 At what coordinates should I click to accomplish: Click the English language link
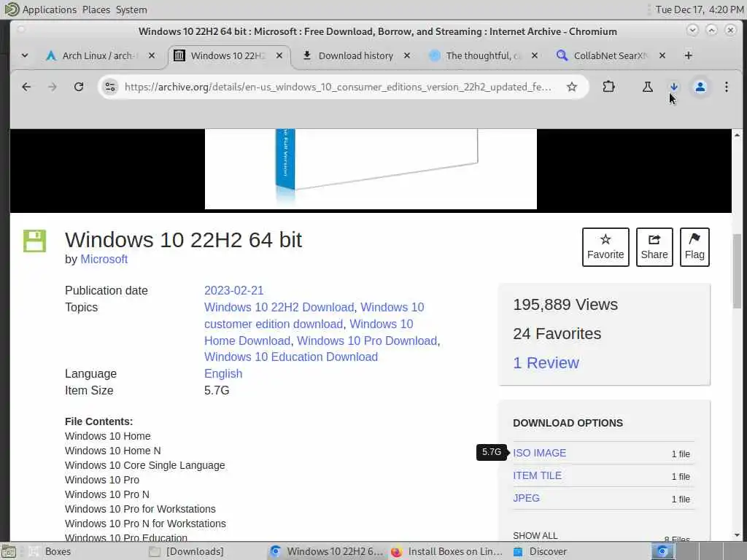tap(223, 374)
